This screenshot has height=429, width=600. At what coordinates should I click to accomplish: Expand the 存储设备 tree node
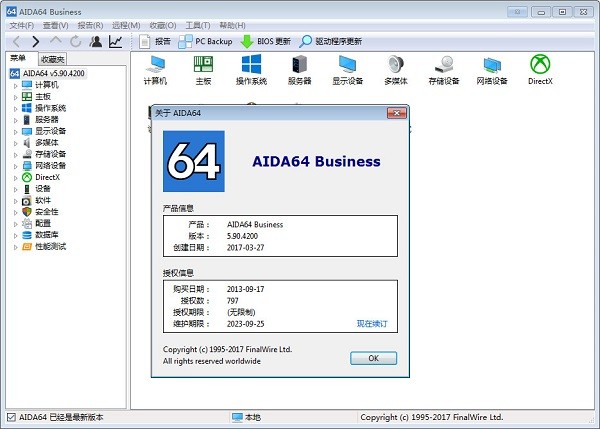click(16, 154)
